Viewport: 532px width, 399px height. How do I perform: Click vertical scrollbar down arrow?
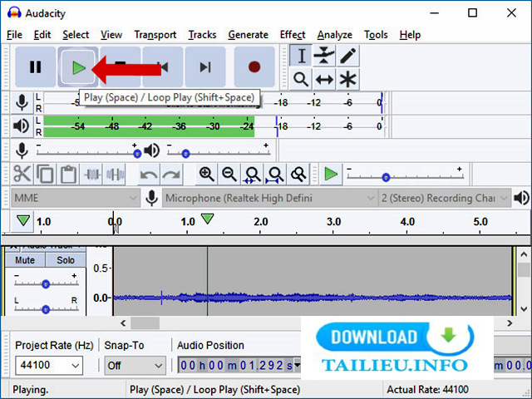524,308
